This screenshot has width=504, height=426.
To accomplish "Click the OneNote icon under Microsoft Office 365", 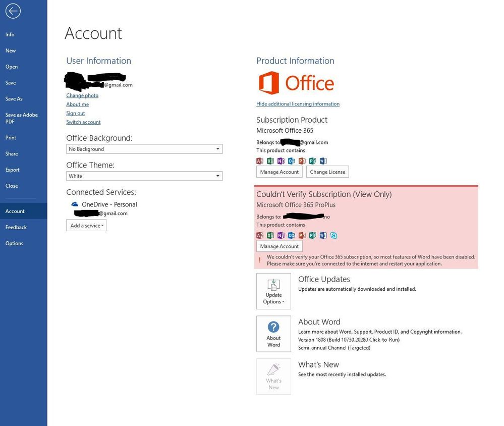I will 281,161.
